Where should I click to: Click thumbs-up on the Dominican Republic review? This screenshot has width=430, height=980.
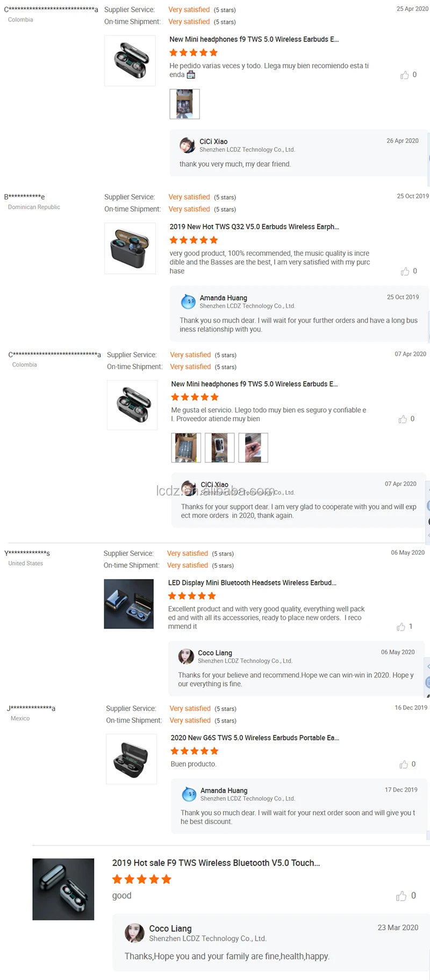coord(405,271)
